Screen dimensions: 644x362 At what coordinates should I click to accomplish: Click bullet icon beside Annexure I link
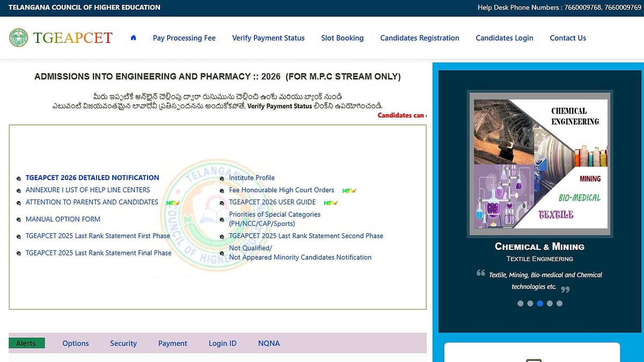pyautogui.click(x=19, y=190)
